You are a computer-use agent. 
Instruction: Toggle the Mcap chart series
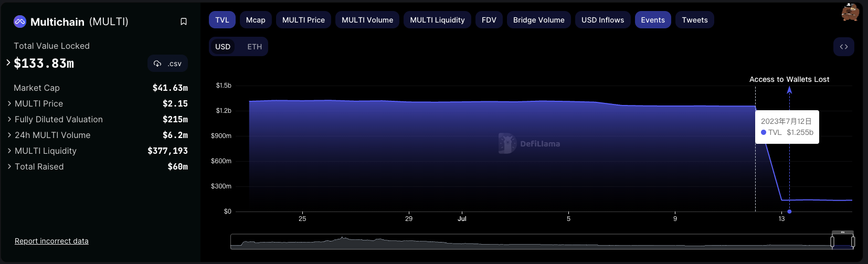point(256,20)
